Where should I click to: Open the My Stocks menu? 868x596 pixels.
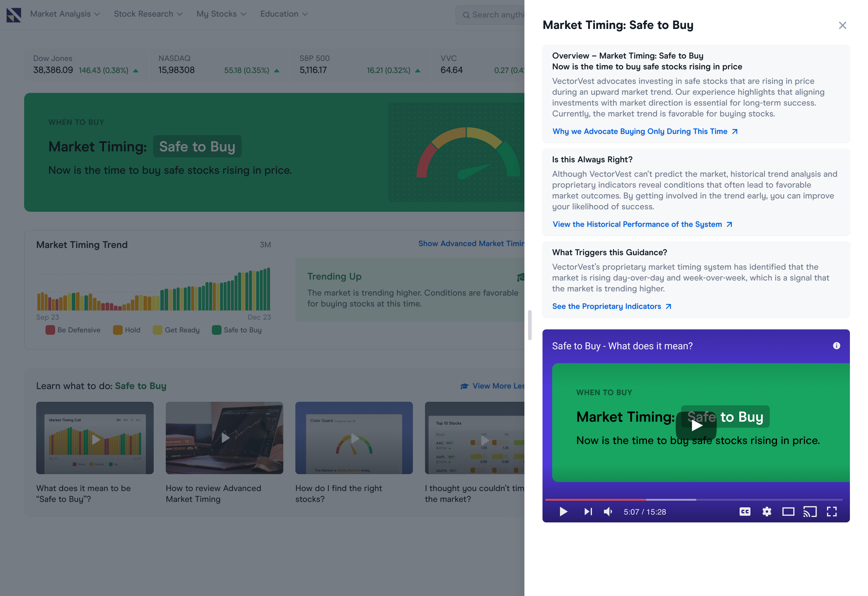[x=221, y=14]
